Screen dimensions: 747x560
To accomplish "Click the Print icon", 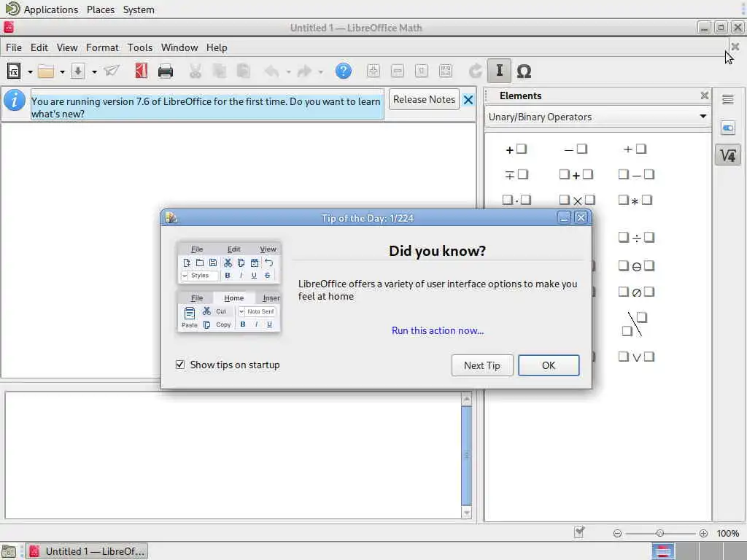I will coord(166,71).
